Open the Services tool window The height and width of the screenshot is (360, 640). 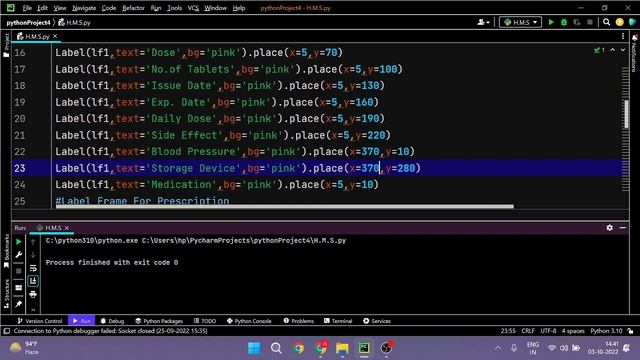pos(377,321)
